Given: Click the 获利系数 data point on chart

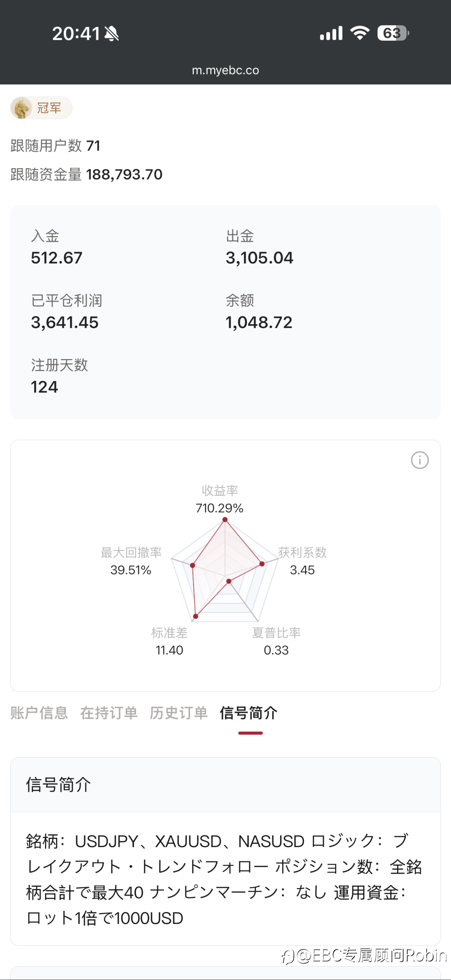Looking at the screenshot, I should click(x=262, y=564).
